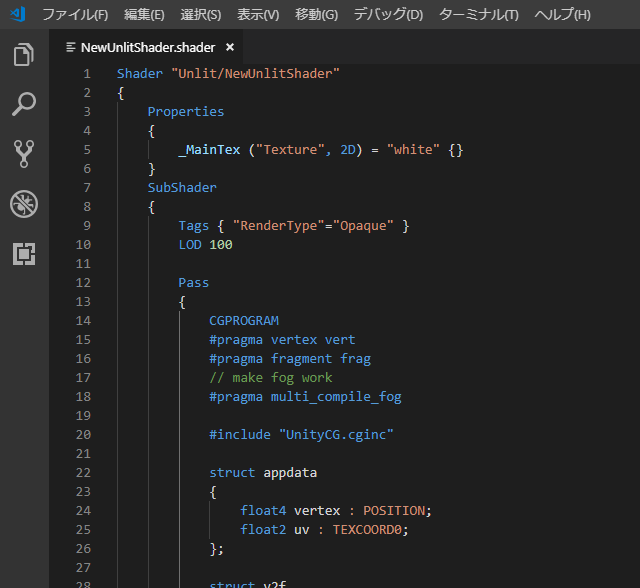Click CGPROGRAM on line 14
The image size is (640, 588).
pyautogui.click(x=244, y=321)
